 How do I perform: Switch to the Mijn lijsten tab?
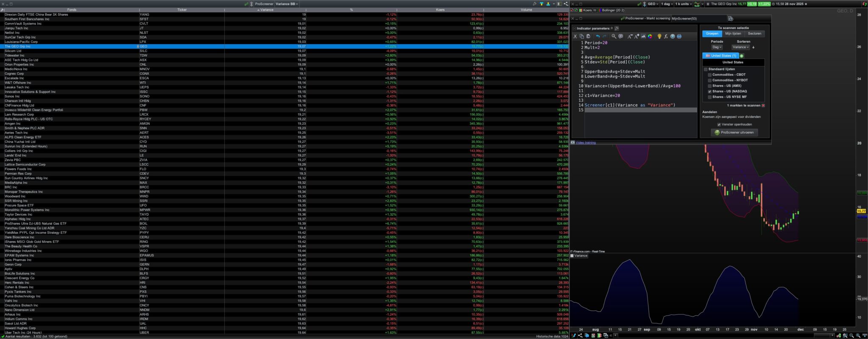tap(733, 33)
